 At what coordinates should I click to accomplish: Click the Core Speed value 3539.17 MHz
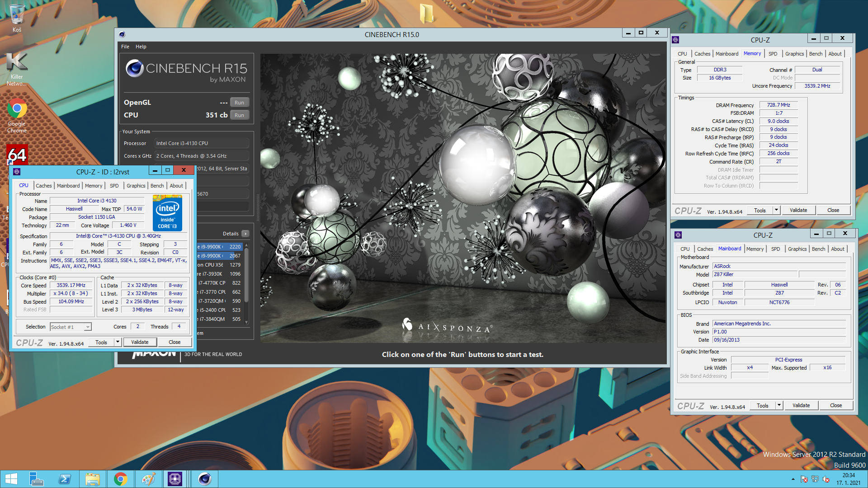click(x=71, y=285)
